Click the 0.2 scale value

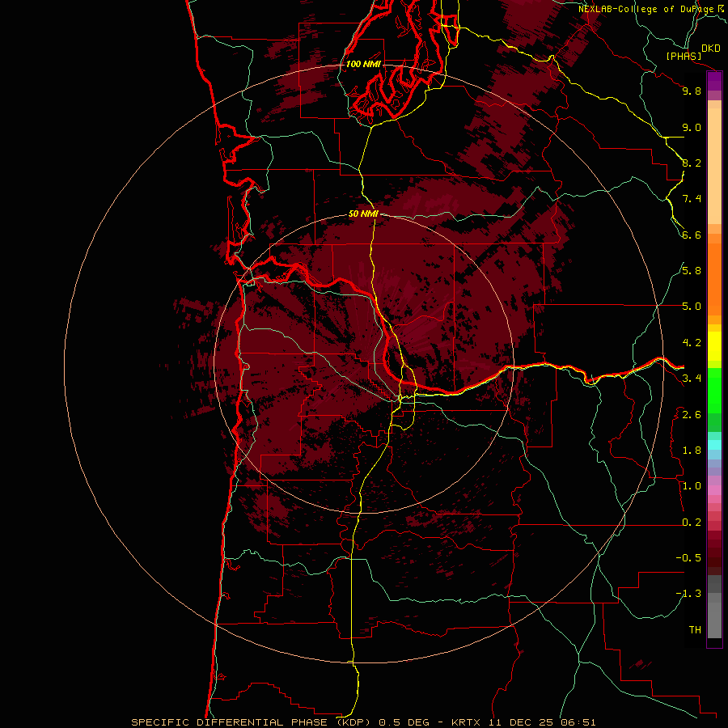tap(692, 523)
